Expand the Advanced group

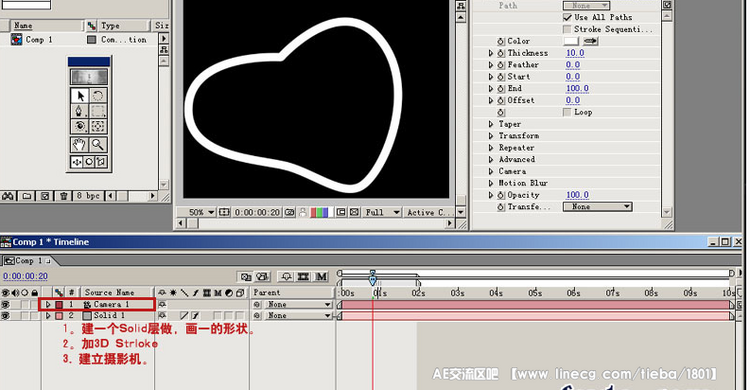pos(491,160)
